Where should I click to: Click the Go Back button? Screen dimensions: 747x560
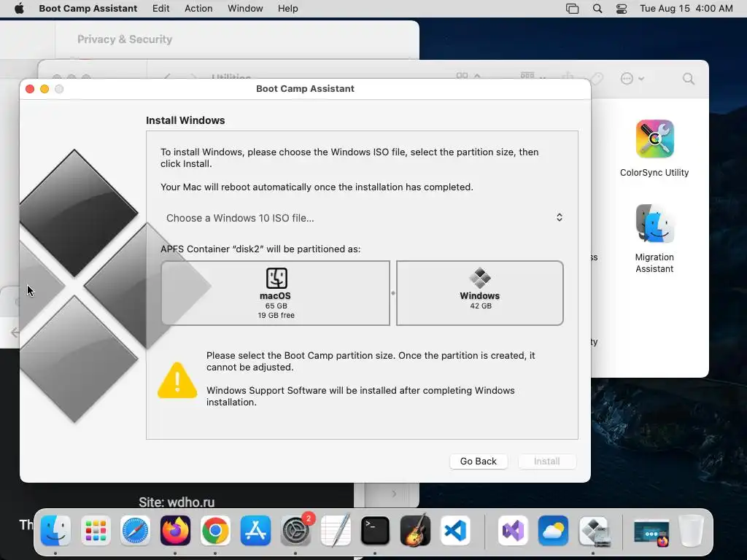pos(479,461)
